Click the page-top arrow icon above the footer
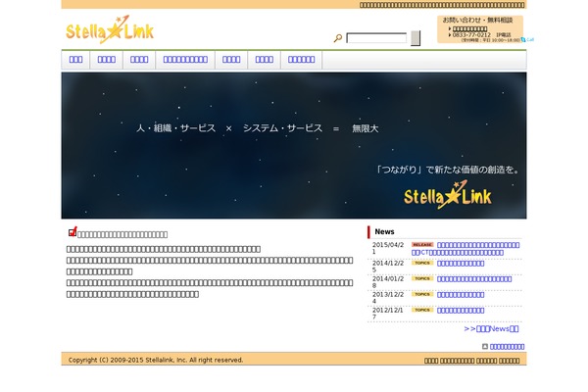588x392 pixels. [485, 346]
